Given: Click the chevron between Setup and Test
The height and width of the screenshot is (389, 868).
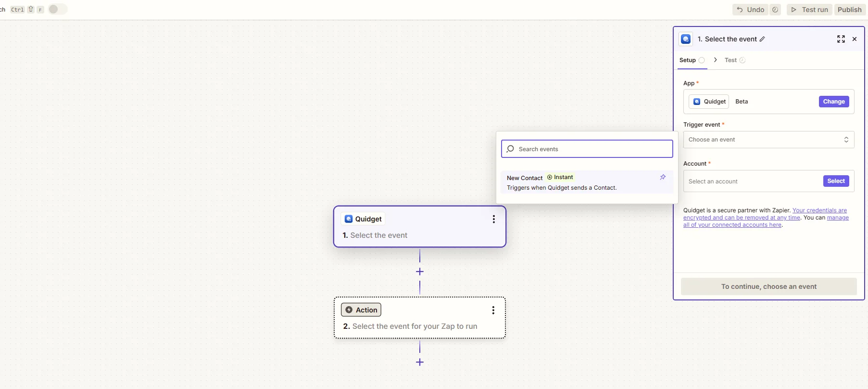Looking at the screenshot, I should 716,60.
